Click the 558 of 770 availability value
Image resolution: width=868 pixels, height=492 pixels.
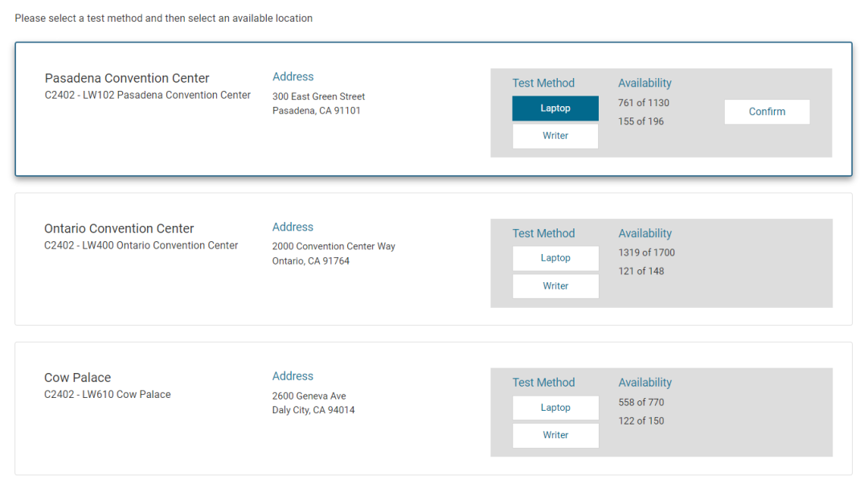click(641, 402)
